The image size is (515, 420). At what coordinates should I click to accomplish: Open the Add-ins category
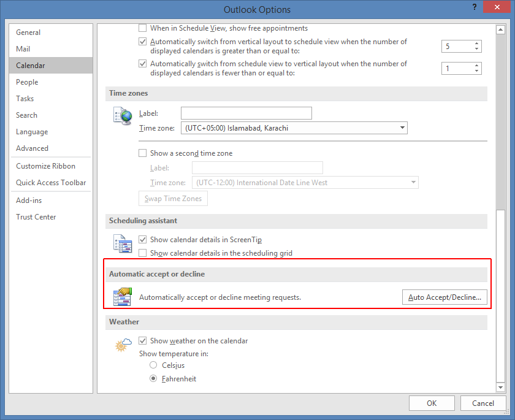pyautogui.click(x=51, y=200)
